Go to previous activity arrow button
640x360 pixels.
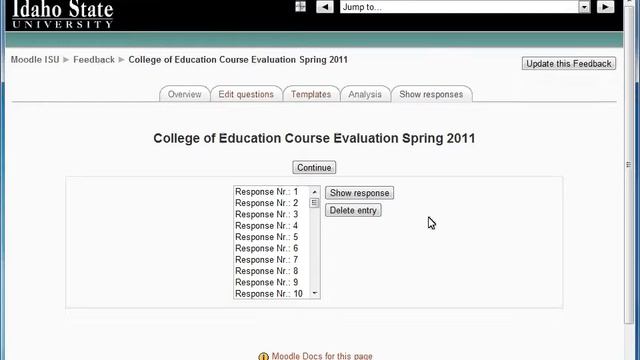(325, 7)
